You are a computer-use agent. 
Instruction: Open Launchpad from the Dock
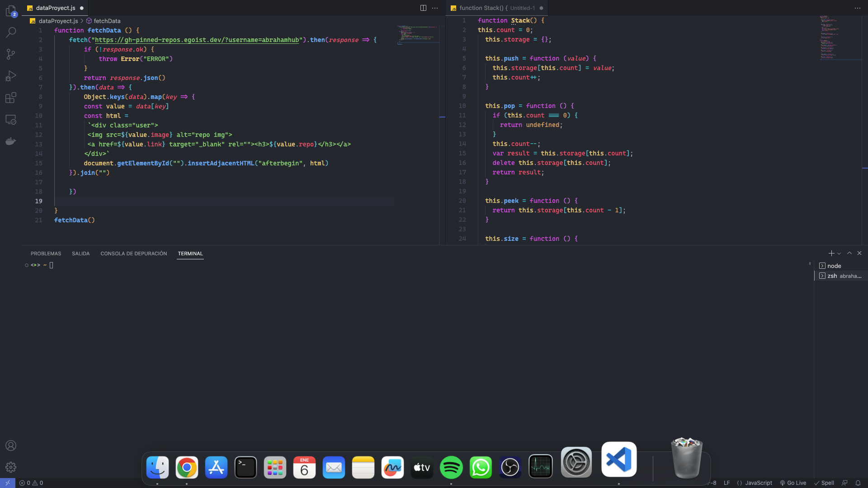coord(275,467)
